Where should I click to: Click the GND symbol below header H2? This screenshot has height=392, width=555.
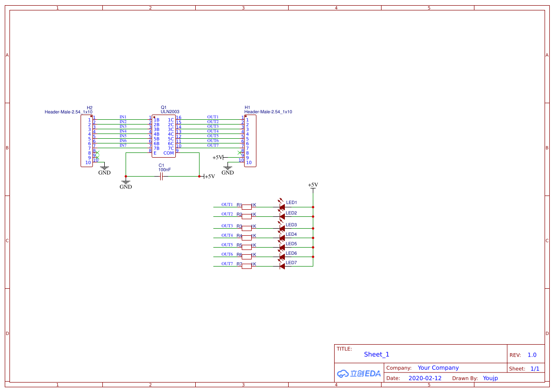pyautogui.click(x=104, y=169)
